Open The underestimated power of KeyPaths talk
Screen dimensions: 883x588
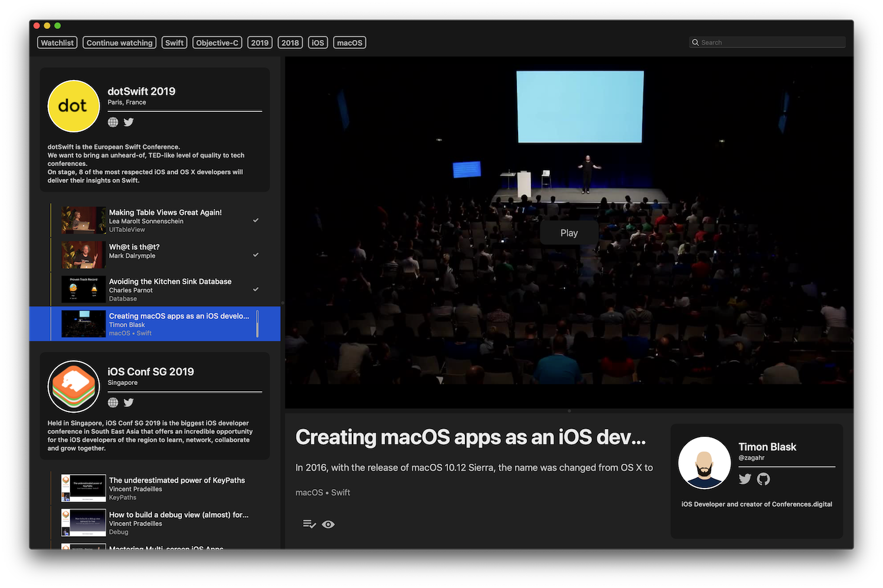coord(155,489)
